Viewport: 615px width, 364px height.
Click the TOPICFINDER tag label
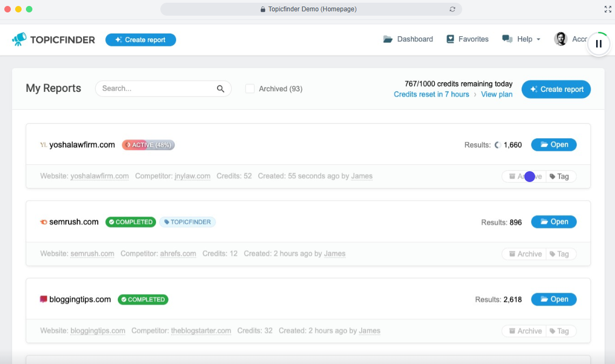coord(187,222)
